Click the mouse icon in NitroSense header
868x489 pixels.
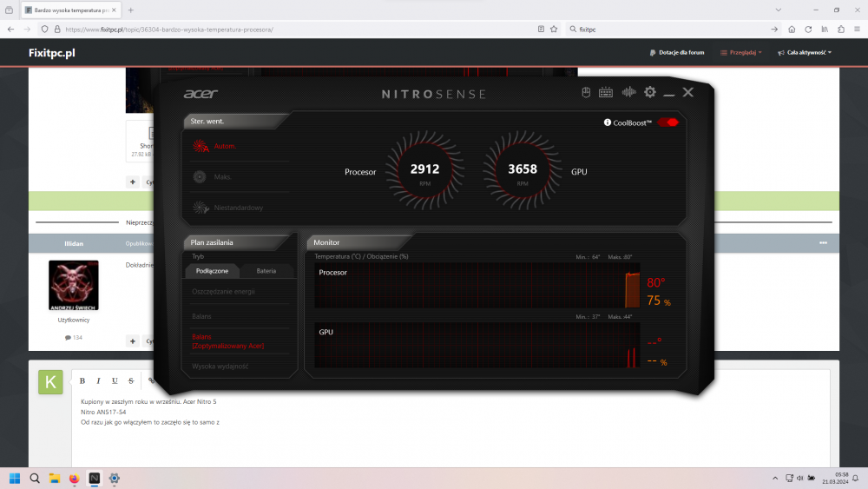[586, 92]
